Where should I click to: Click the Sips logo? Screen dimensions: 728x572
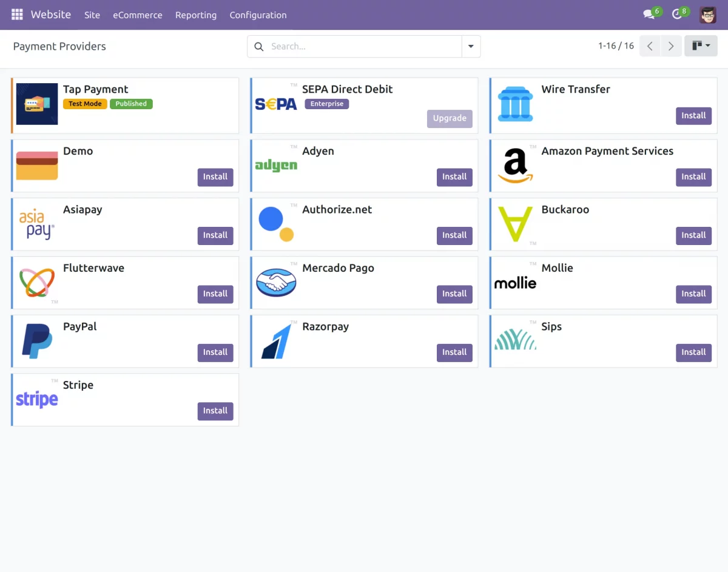pos(515,341)
